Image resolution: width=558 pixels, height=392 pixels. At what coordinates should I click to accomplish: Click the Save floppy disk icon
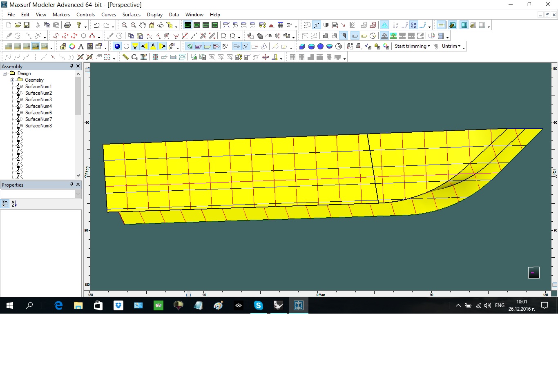[x=27, y=25]
